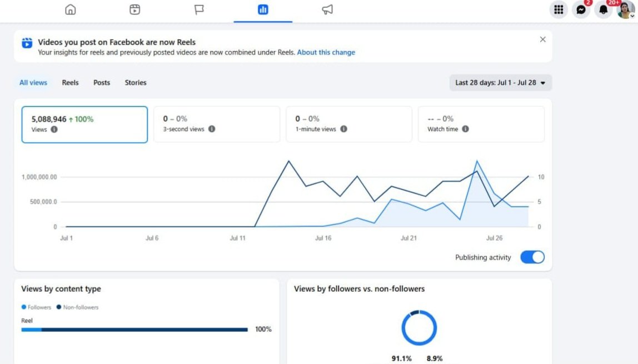The width and height of the screenshot is (638, 364).
Task: Dismiss the Reels announcement banner
Action: (542, 39)
